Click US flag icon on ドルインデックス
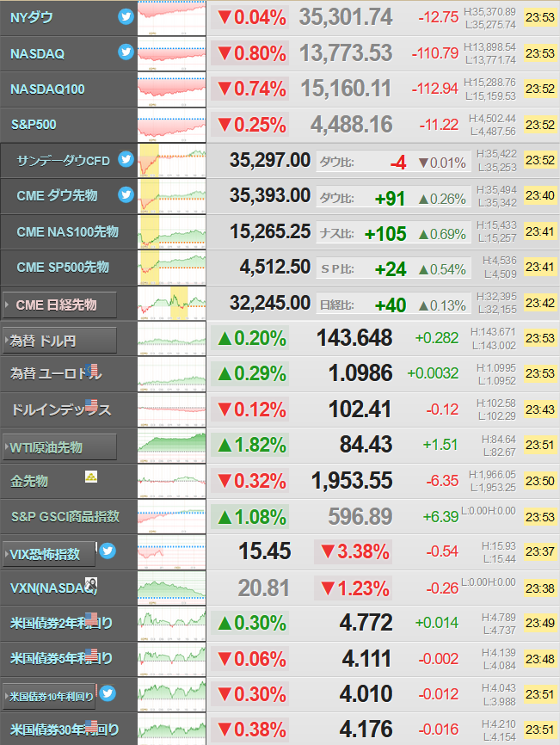Image resolution: width=560 pixels, height=745 pixels. click(x=92, y=405)
